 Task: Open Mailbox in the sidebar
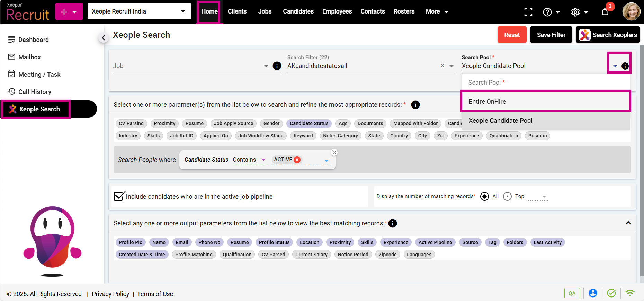tap(29, 57)
